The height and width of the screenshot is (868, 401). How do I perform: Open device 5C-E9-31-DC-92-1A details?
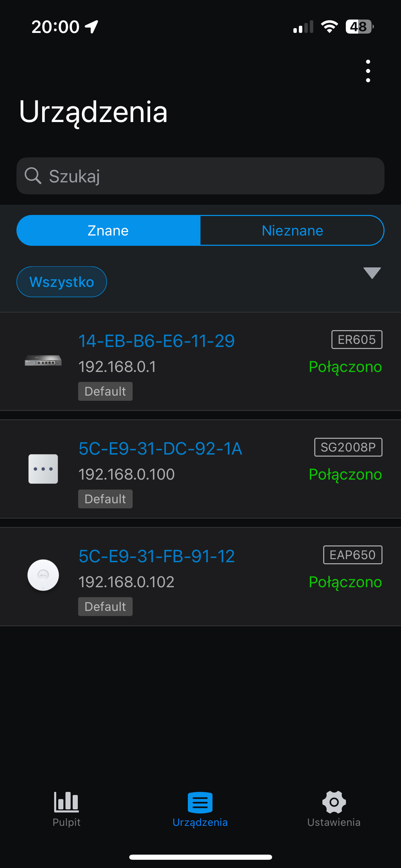(x=160, y=449)
